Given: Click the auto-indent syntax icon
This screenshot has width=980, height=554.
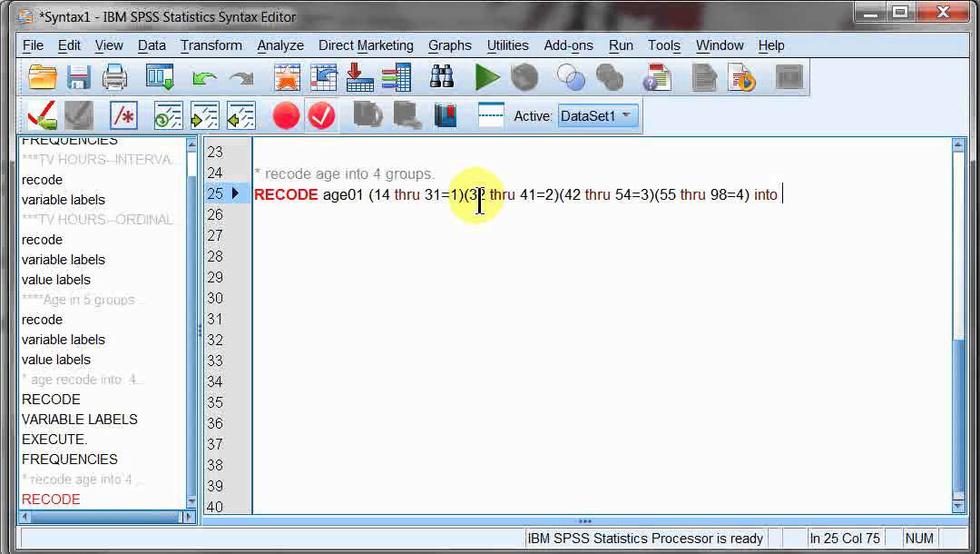Looking at the screenshot, I should (168, 115).
